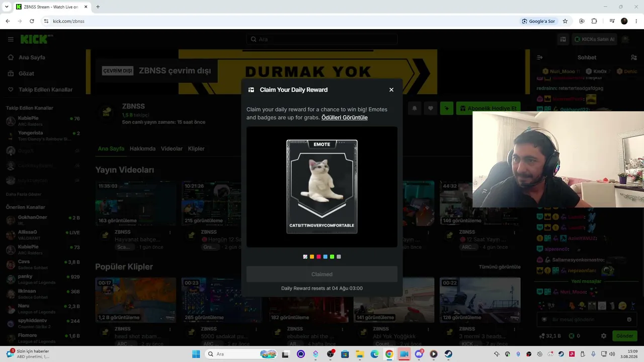Select the green reward tier swatch
Image resolution: width=644 pixels, height=362 pixels.
coord(332,257)
